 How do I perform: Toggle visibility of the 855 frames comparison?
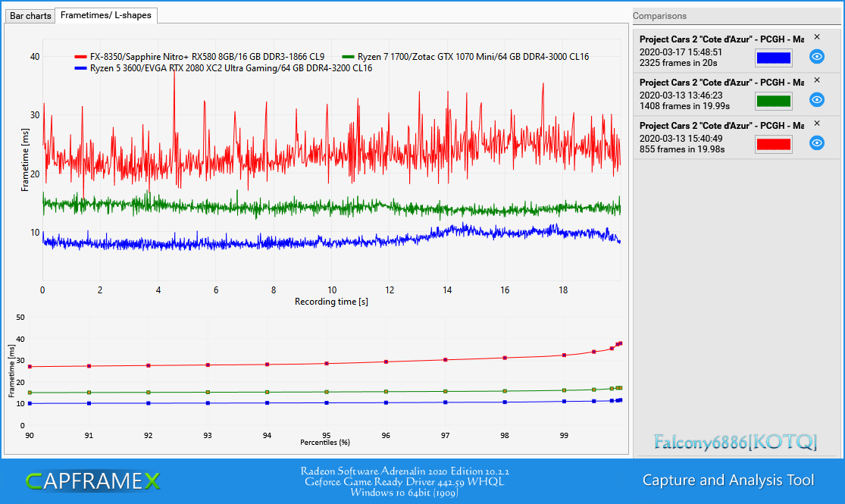point(817,142)
